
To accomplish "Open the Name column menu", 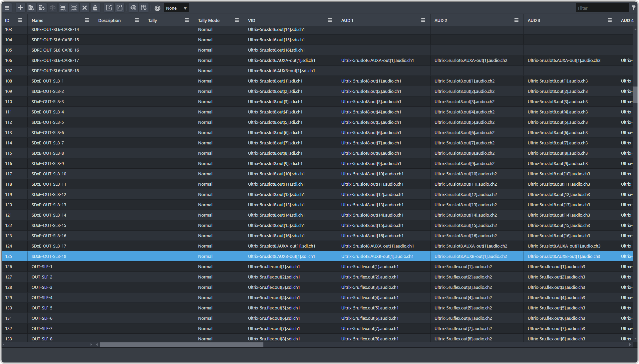I will point(87,20).
